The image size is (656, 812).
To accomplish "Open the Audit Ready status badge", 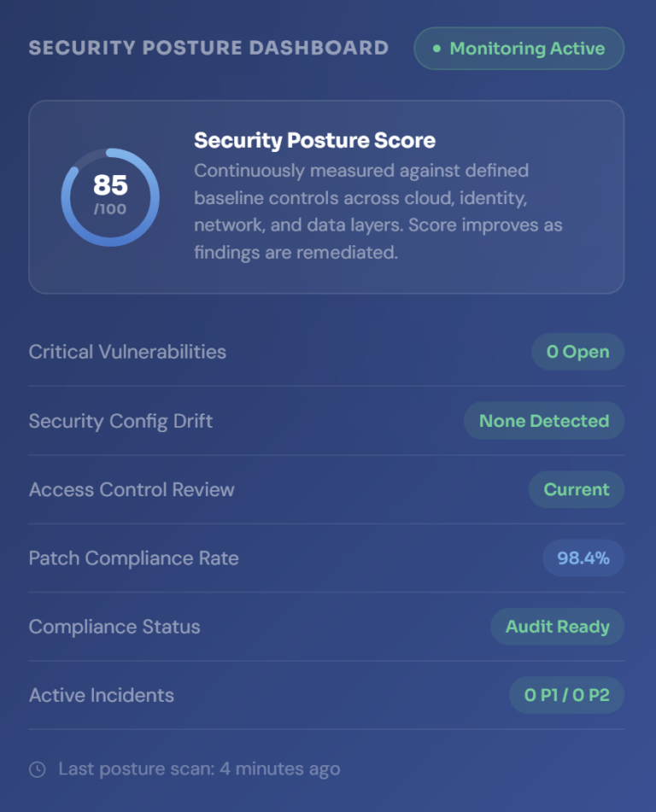I will [x=557, y=627].
